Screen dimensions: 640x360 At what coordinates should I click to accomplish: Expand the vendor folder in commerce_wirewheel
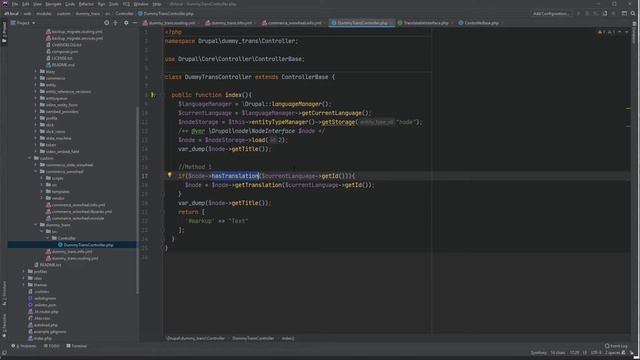[x=42, y=198]
